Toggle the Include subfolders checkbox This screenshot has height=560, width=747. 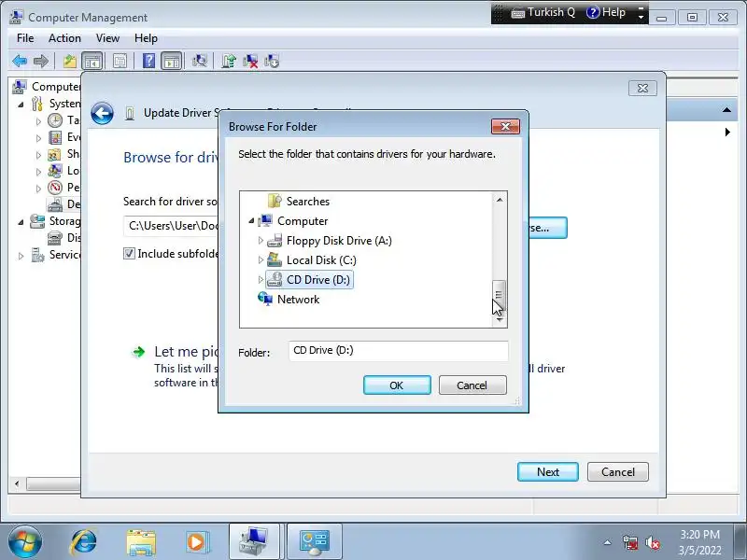tap(129, 253)
